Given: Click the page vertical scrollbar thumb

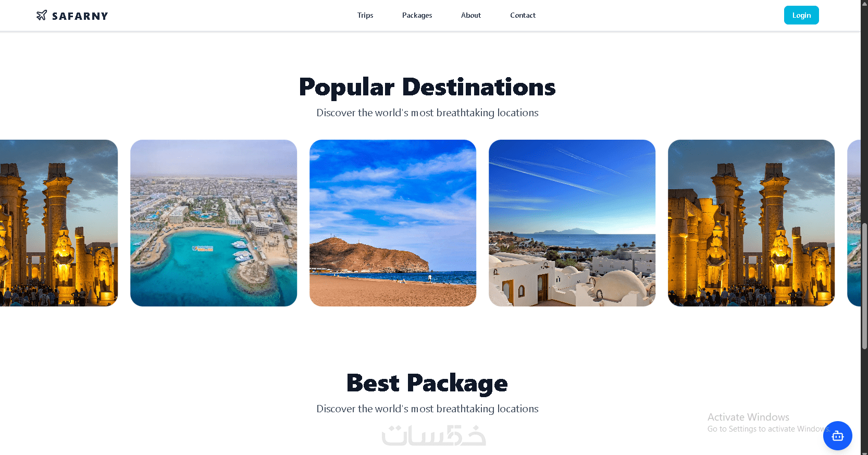Looking at the screenshot, I should tap(864, 286).
